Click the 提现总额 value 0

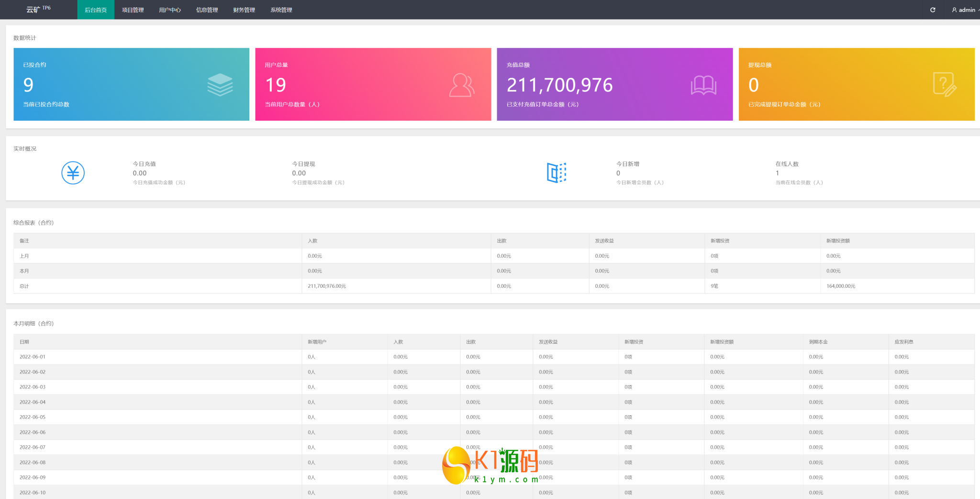point(753,85)
